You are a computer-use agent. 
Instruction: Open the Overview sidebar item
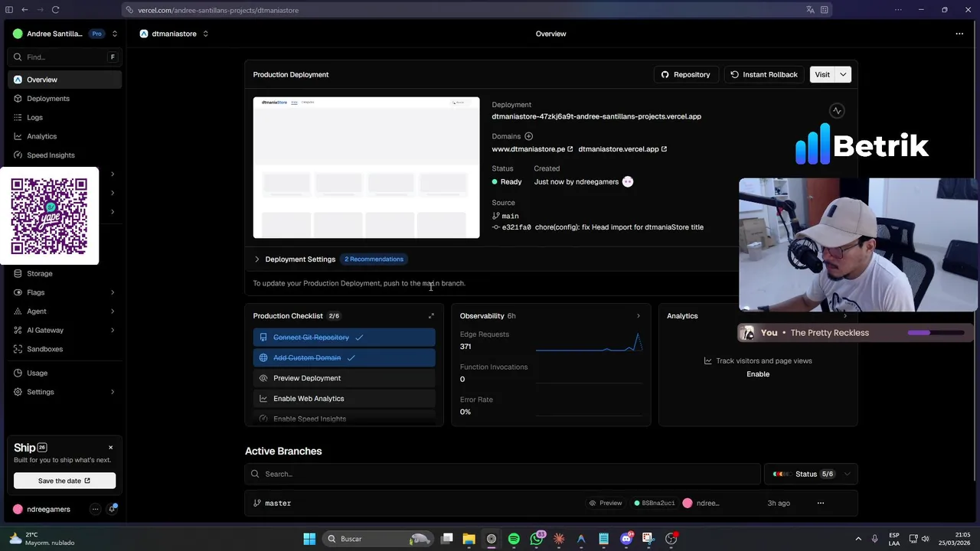coord(65,80)
